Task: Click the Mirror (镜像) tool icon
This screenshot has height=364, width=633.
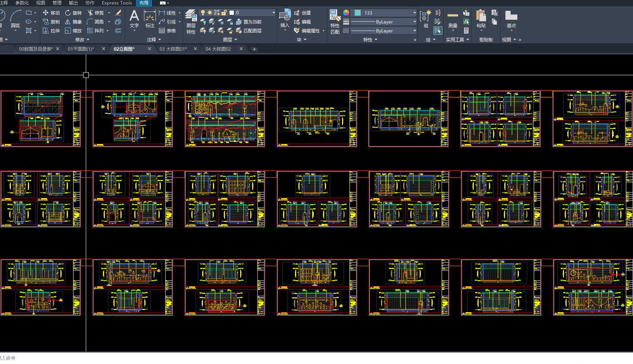Action: [x=68, y=22]
